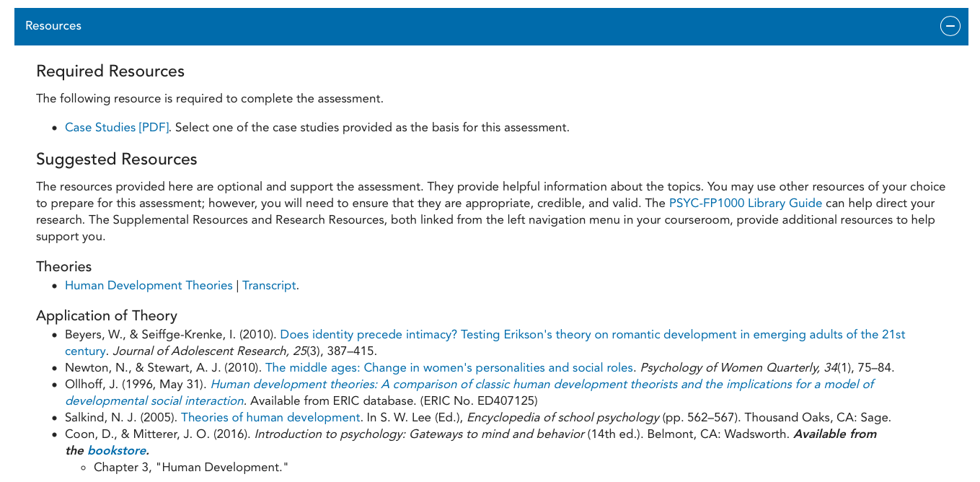Image resolution: width=980 pixels, height=482 pixels.
Task: Click the 'Required Resources' heading
Action: pyautogui.click(x=110, y=71)
